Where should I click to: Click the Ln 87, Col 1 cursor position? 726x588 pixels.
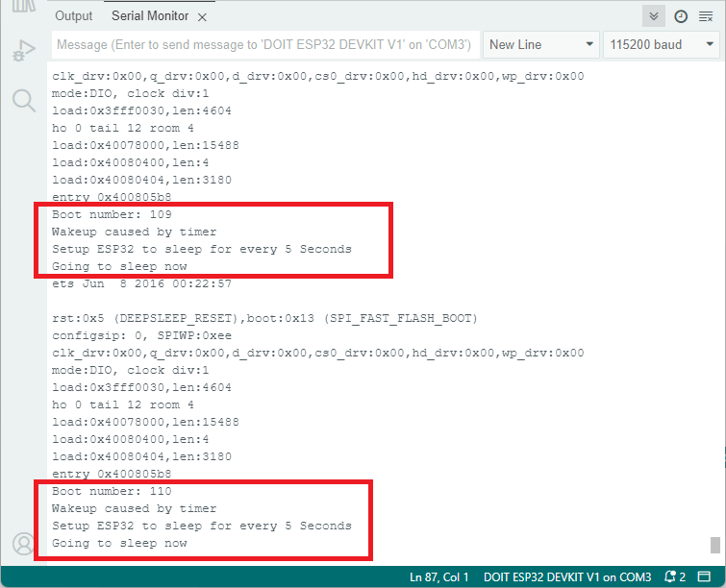(x=439, y=576)
